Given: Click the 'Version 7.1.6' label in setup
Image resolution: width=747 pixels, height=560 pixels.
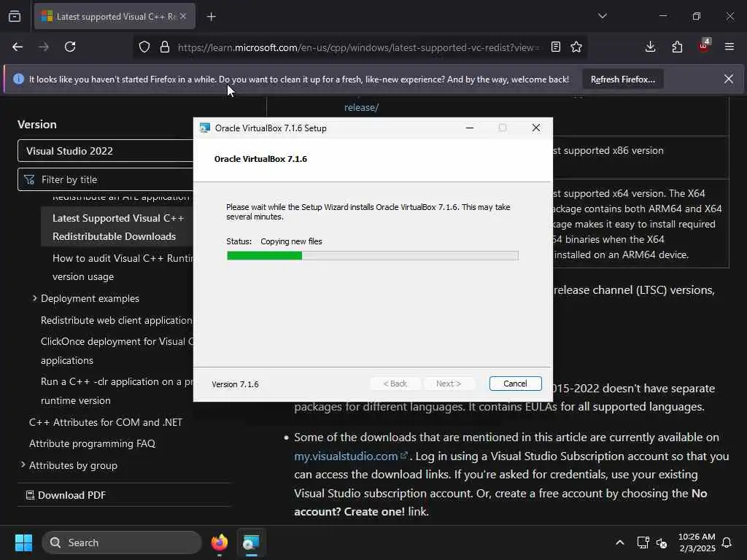Looking at the screenshot, I should [x=235, y=384].
